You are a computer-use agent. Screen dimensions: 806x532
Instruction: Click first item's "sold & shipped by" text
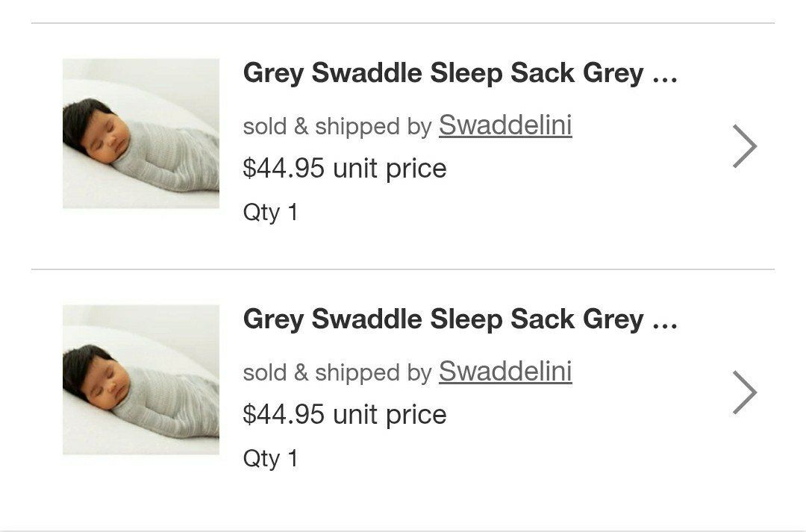point(337,127)
